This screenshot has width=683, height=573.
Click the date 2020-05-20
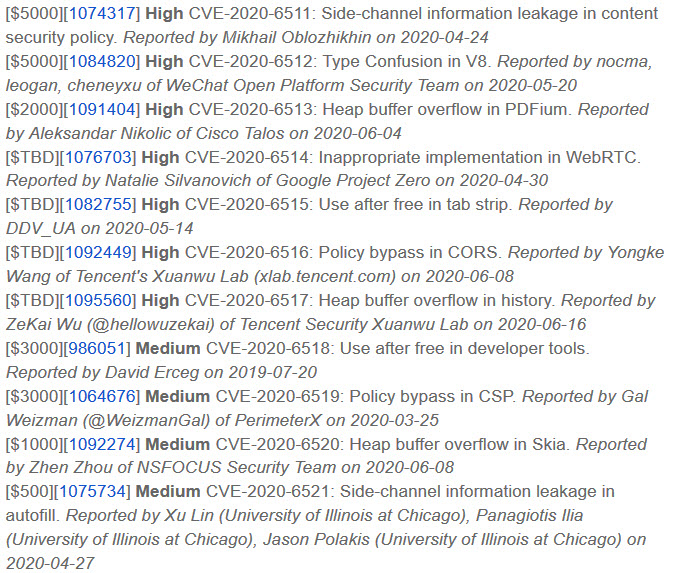click(x=533, y=85)
